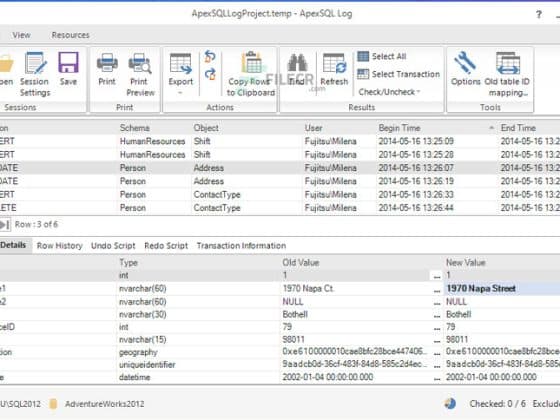Click Checked: 0 / 6 status text
This screenshot has width=560, height=420.
coord(498,404)
